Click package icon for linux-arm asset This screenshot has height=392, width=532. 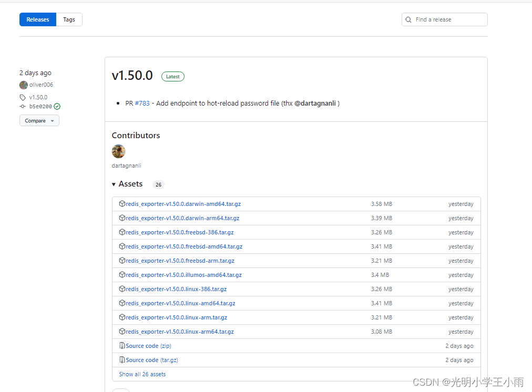coord(122,318)
